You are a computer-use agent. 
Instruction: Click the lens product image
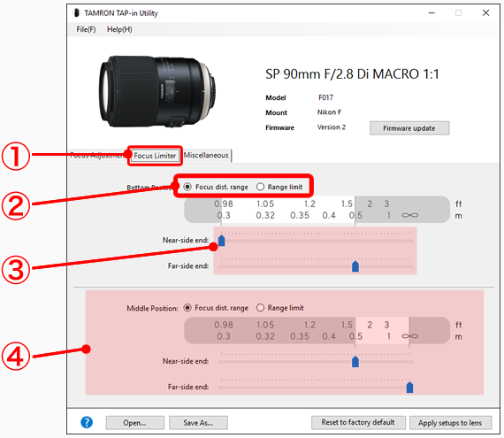(157, 91)
